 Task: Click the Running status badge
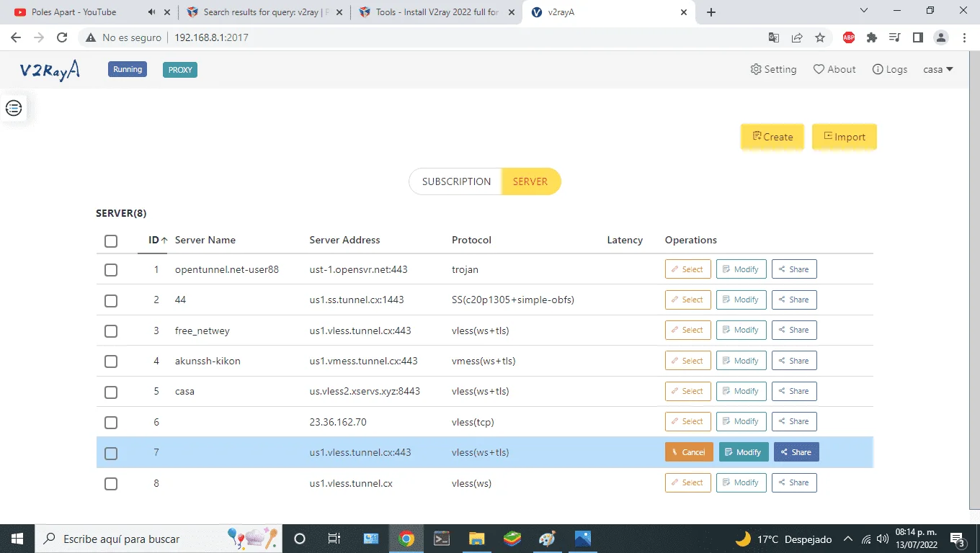(128, 69)
